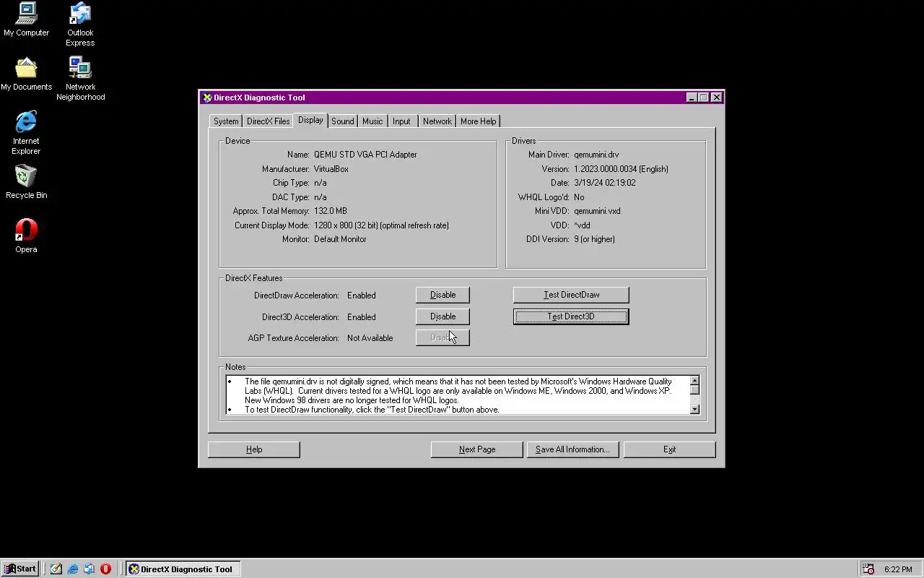
Task: Launch Internet Explorer desktop icon
Action: click(26, 133)
